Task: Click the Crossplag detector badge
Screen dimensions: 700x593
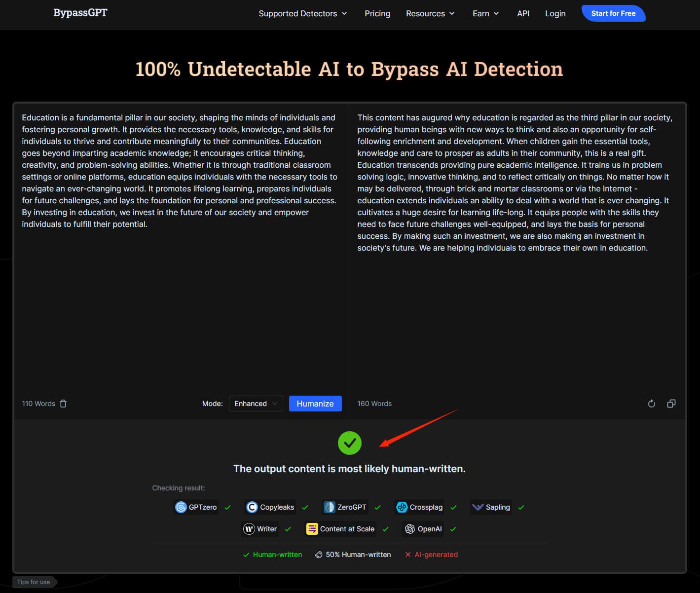Action: coord(419,507)
